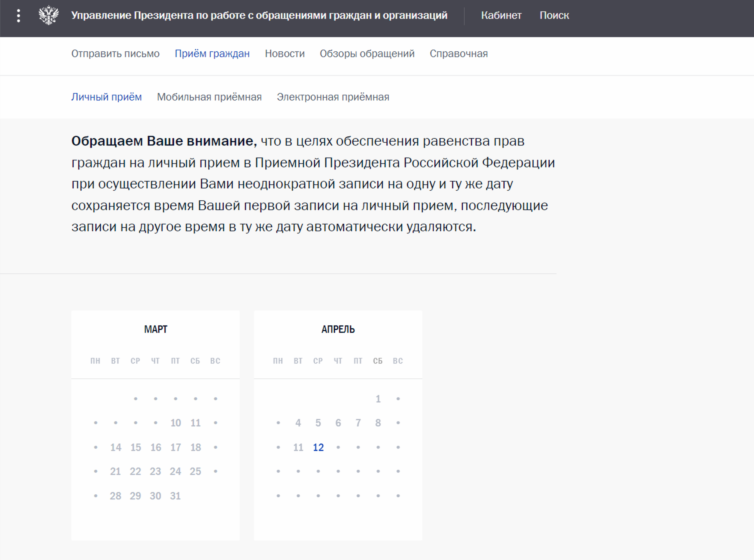Screen dimensions: 754x560
Task: Click date 18 in Март calendar
Action: (195, 448)
